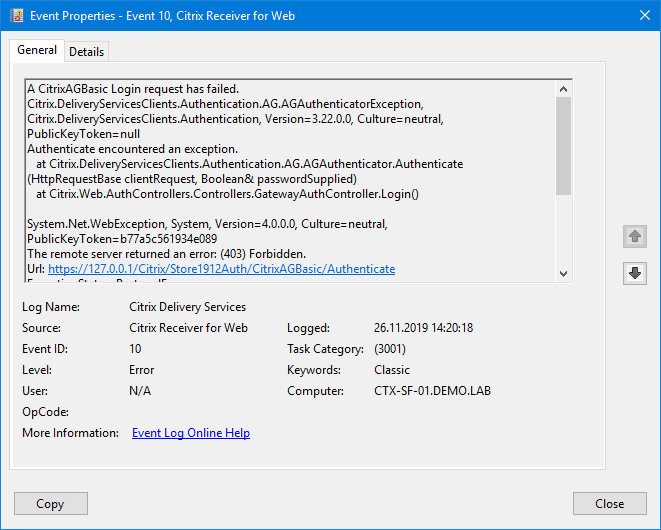This screenshot has width=661, height=530.
Task: Open the Details tab
Action: 86,52
